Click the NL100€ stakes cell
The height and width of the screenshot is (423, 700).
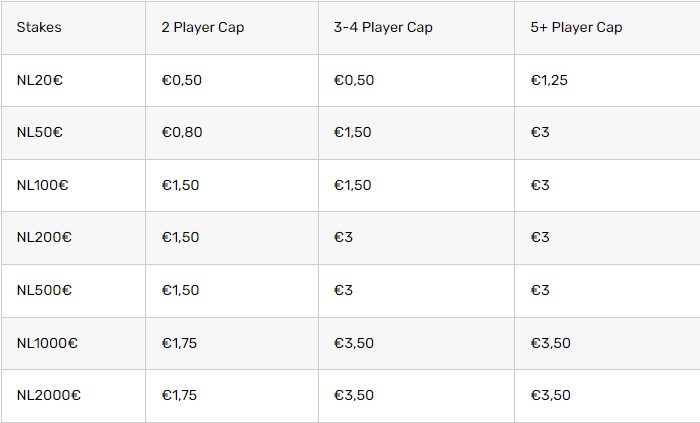pos(42,185)
